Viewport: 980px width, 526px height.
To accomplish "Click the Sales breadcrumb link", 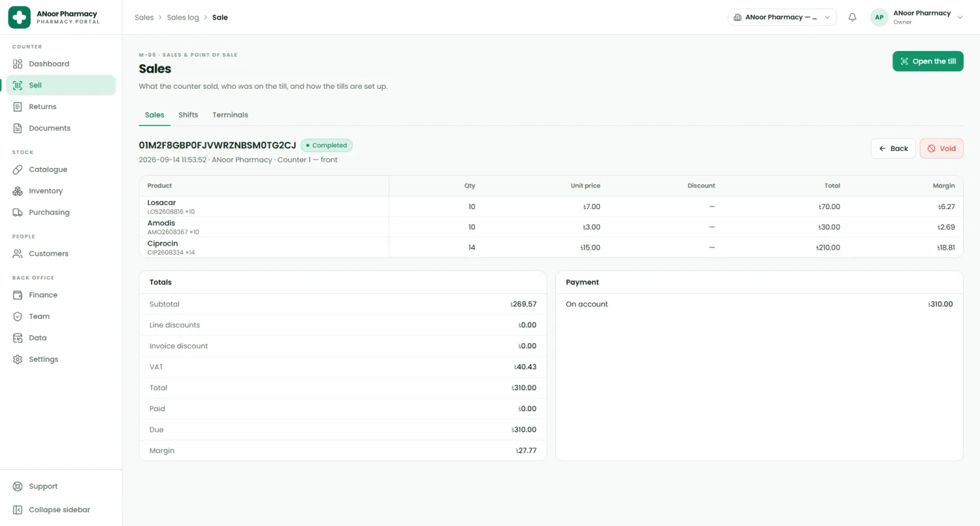I will [144, 17].
